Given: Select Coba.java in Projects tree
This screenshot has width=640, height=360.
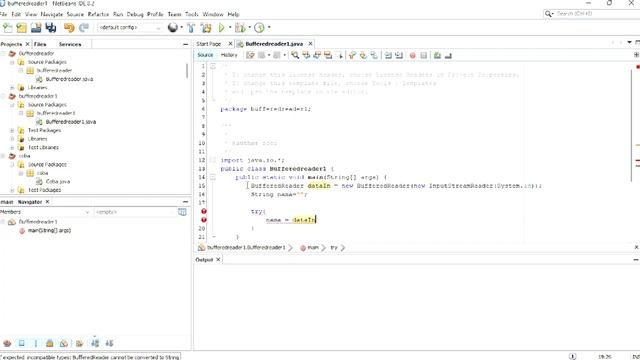Looking at the screenshot, I should [58, 182].
